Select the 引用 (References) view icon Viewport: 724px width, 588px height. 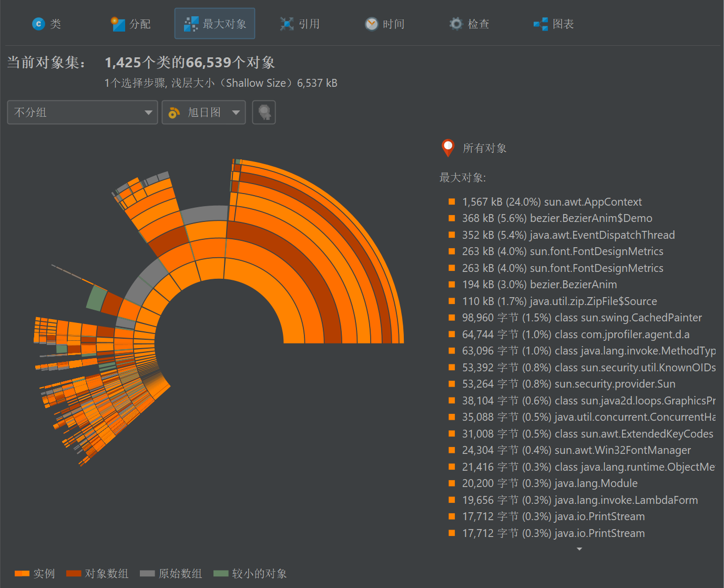(x=287, y=24)
